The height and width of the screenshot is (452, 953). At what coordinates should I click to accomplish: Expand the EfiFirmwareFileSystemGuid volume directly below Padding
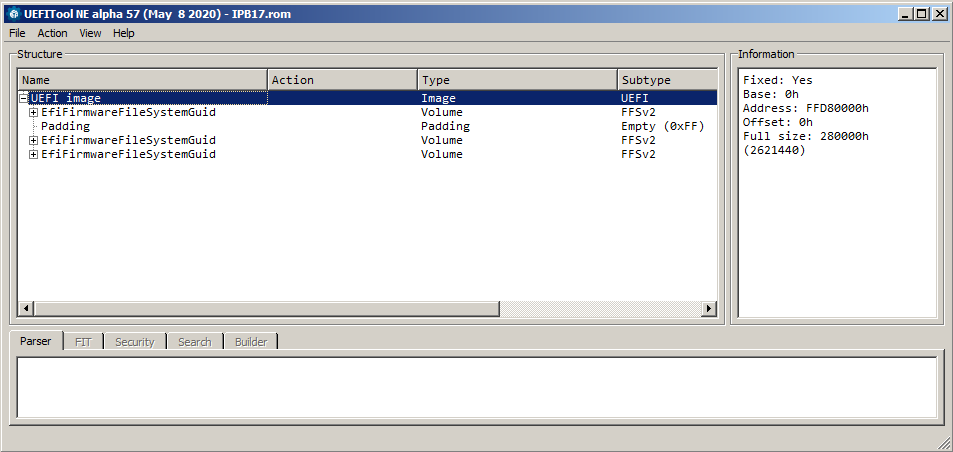coord(34,140)
